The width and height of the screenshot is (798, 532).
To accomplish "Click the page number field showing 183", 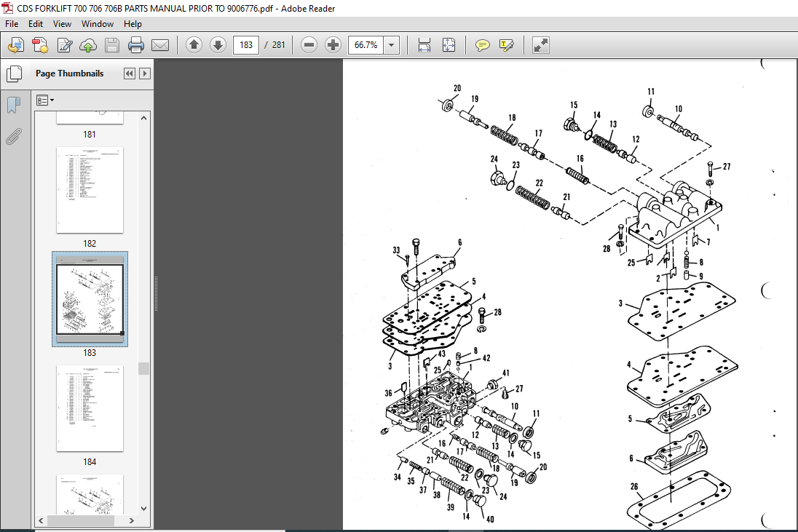I will (246, 44).
